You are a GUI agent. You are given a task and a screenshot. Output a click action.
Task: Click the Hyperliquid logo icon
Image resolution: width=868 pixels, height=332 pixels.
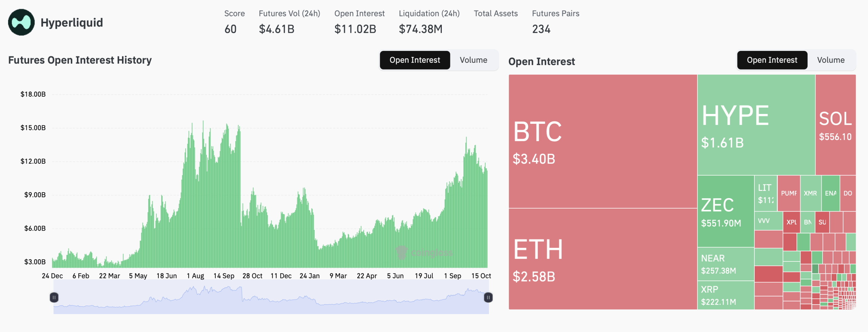pos(21,22)
